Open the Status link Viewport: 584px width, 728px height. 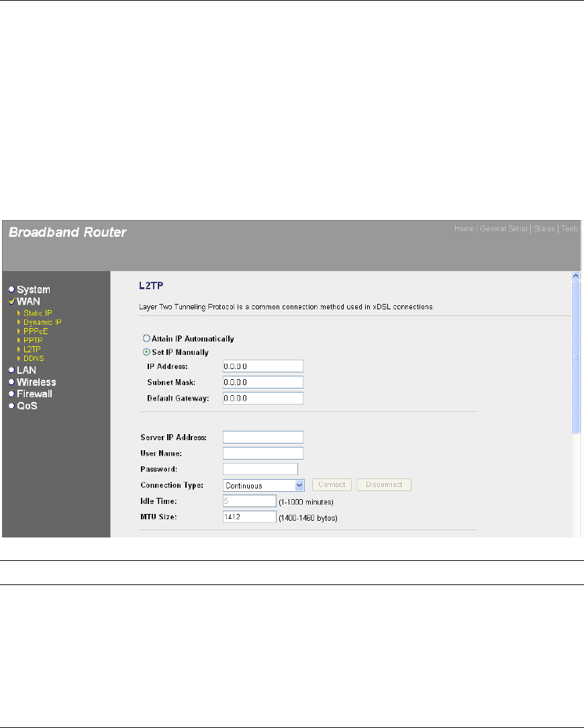544,228
